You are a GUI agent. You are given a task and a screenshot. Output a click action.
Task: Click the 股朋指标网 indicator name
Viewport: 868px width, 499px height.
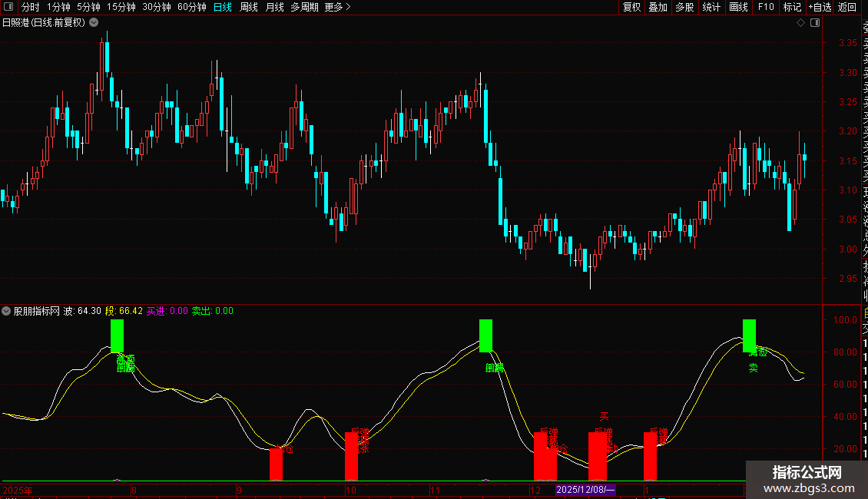tap(37, 311)
